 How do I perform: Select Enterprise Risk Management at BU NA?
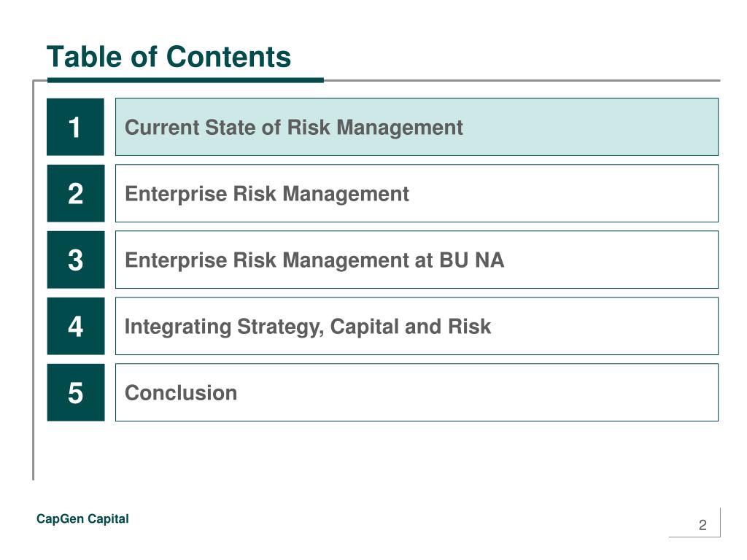314,260
